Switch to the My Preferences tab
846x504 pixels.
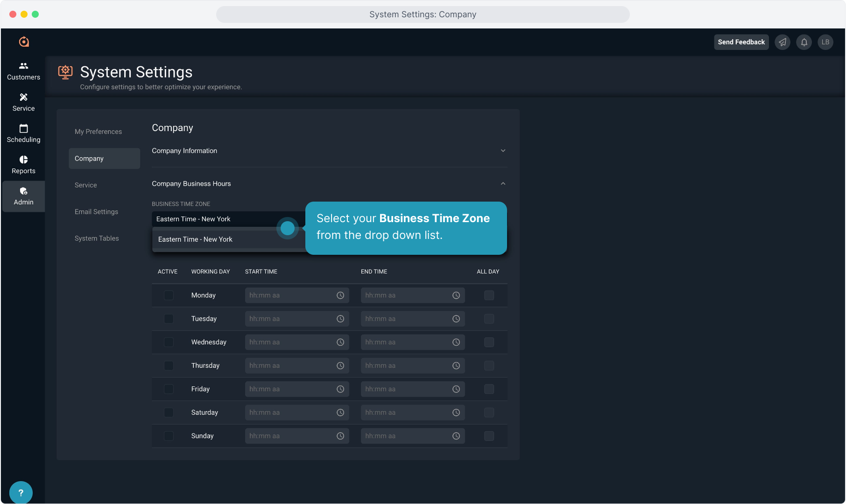pos(98,132)
